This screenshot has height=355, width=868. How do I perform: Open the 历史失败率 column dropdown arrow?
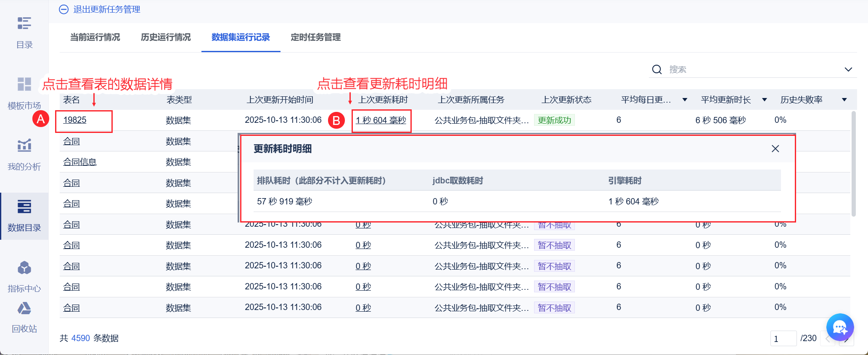tap(844, 100)
